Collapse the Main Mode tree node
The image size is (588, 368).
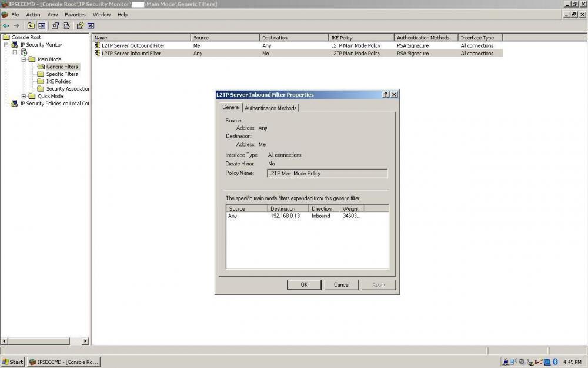tap(24, 59)
